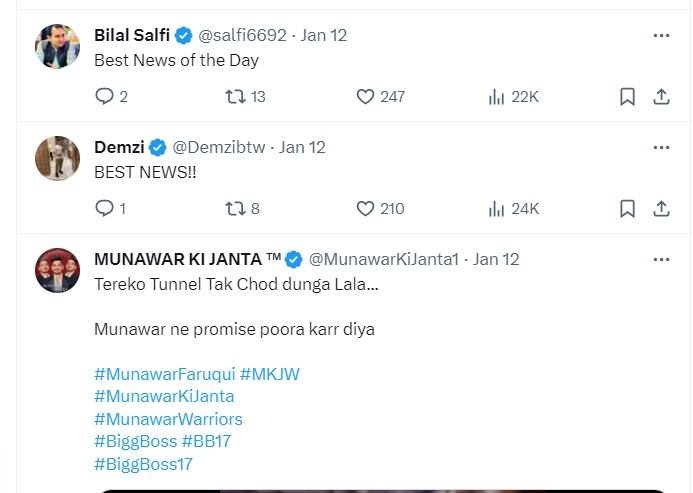This screenshot has width=693, height=493.
Task: View analytics on Demzi's tweet
Action: [497, 209]
